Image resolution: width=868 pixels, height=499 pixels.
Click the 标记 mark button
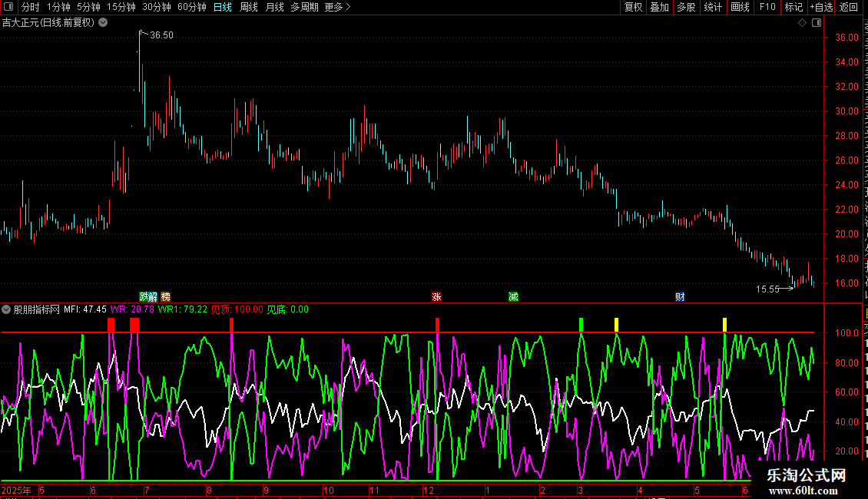click(793, 7)
